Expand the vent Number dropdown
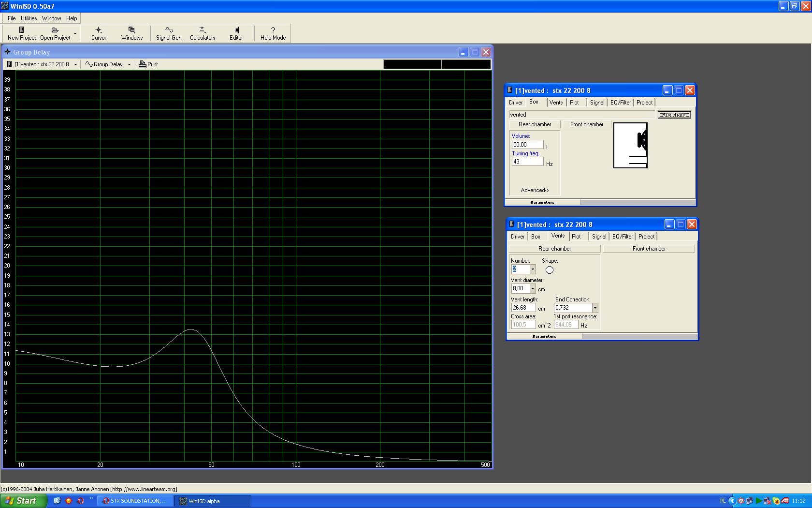Image resolution: width=812 pixels, height=508 pixels. coord(533,269)
